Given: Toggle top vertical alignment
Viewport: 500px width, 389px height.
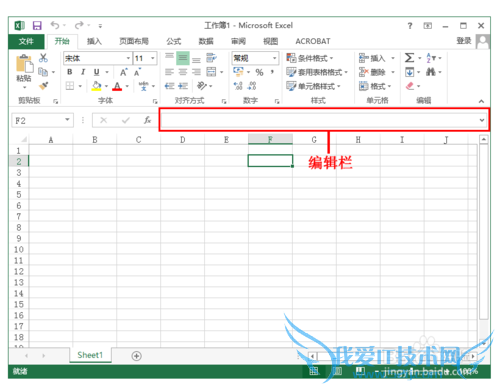Looking at the screenshot, I should (169, 56).
